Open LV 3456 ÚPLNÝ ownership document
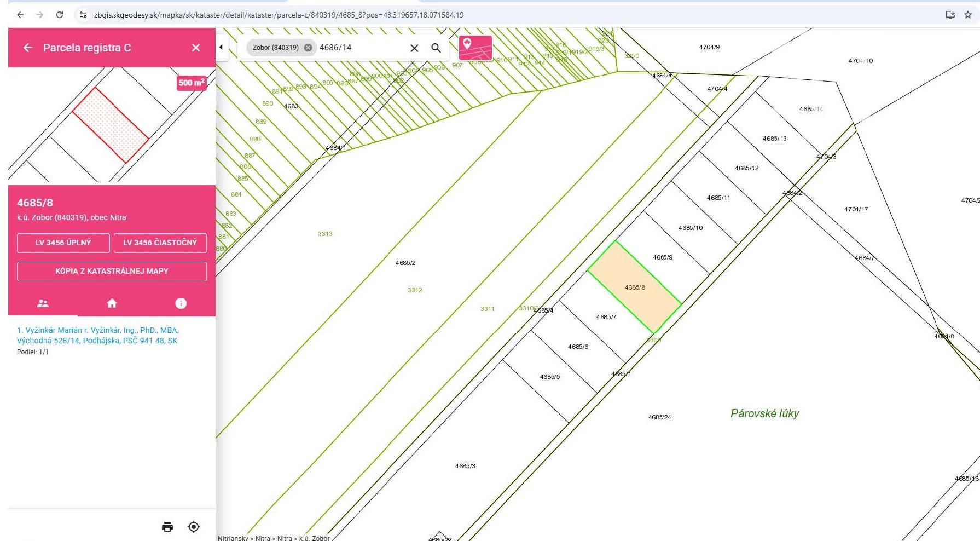Viewport: 980px width, 541px height. coord(63,243)
